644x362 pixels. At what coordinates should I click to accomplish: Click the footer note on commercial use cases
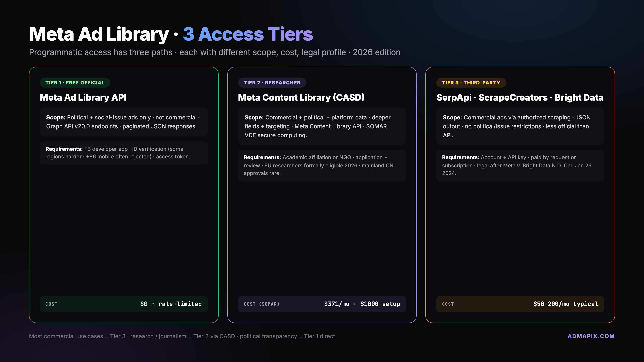(182, 336)
